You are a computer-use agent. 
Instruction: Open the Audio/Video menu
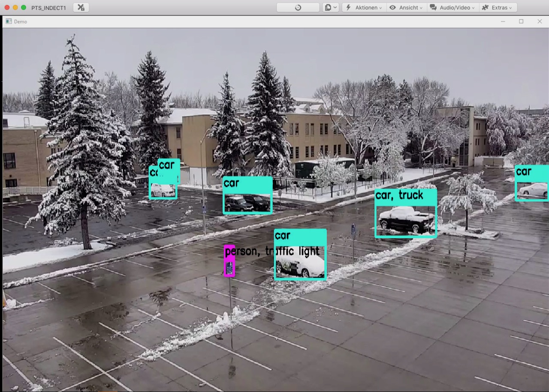(452, 7)
